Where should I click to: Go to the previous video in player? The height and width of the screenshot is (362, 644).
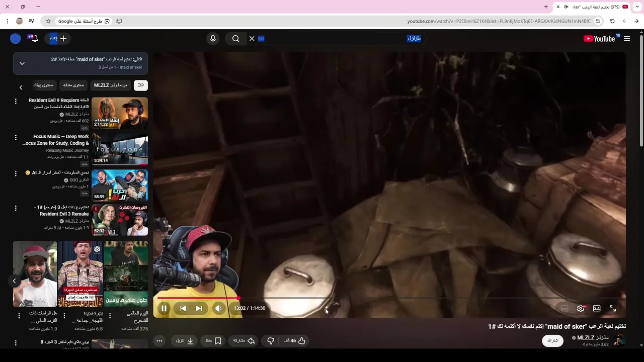(183, 308)
